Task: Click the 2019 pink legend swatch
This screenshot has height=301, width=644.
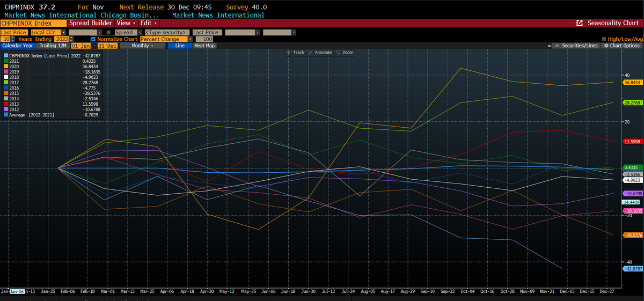Action: 6,71
